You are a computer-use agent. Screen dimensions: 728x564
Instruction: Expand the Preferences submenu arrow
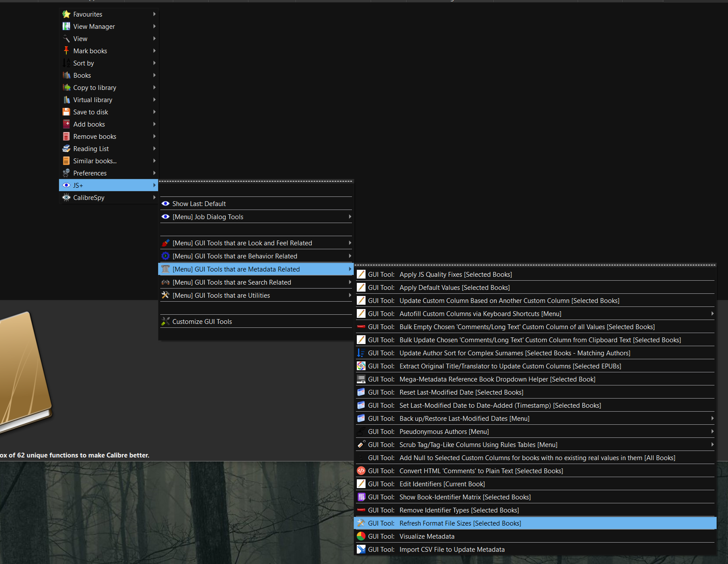[154, 173]
